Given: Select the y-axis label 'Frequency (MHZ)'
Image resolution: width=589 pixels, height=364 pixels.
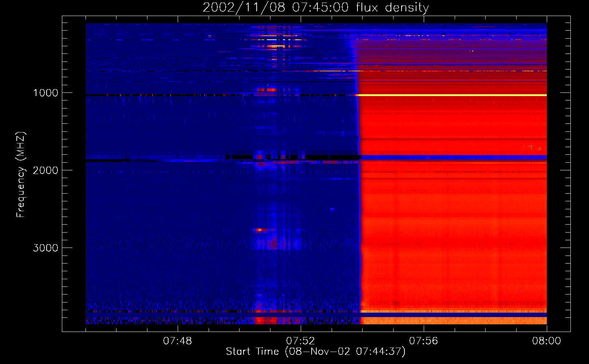Looking at the screenshot, I should pos(21,175).
